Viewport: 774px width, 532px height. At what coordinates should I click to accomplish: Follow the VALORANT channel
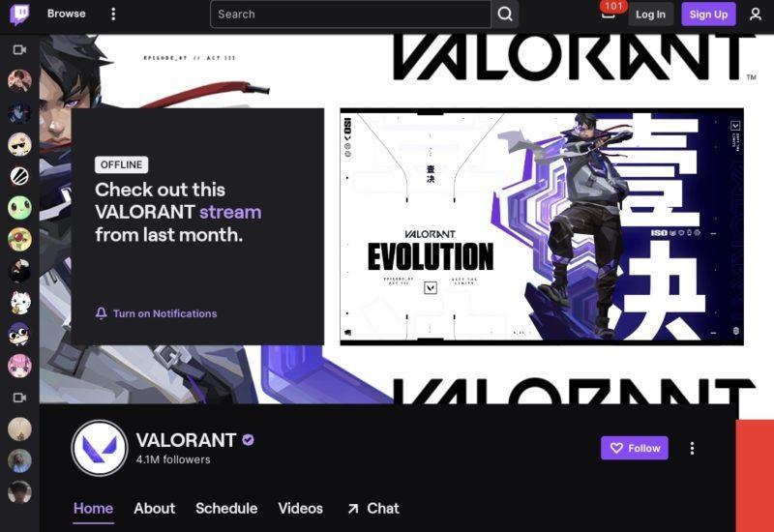635,448
